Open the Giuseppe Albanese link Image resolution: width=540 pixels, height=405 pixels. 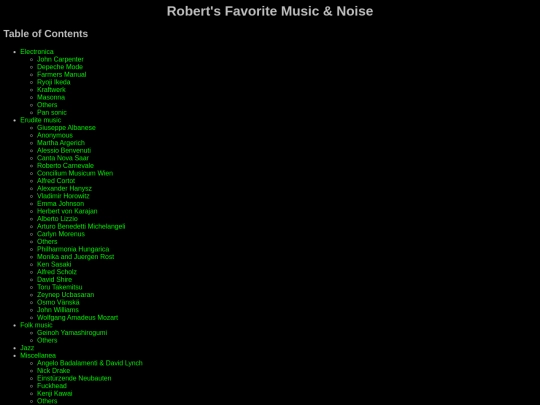(x=66, y=127)
